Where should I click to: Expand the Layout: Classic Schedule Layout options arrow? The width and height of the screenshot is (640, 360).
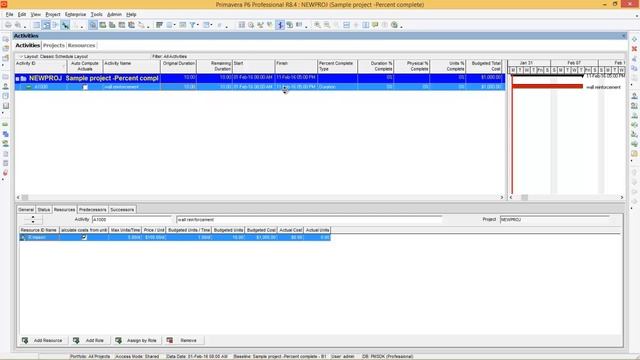[21, 57]
